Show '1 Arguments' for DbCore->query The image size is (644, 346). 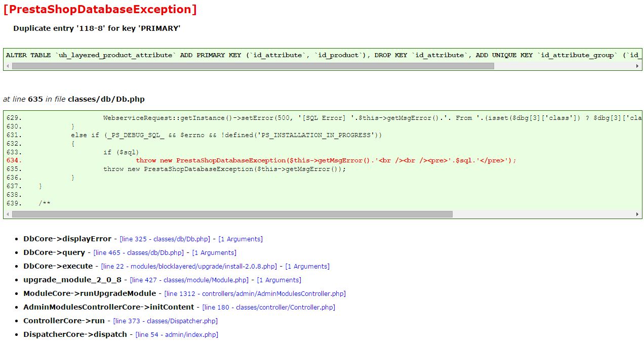coord(214,253)
